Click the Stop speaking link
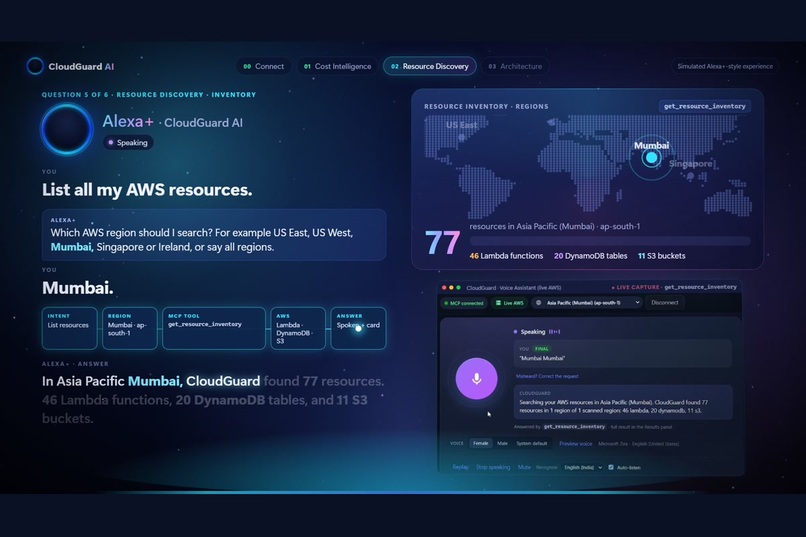 coord(493,467)
